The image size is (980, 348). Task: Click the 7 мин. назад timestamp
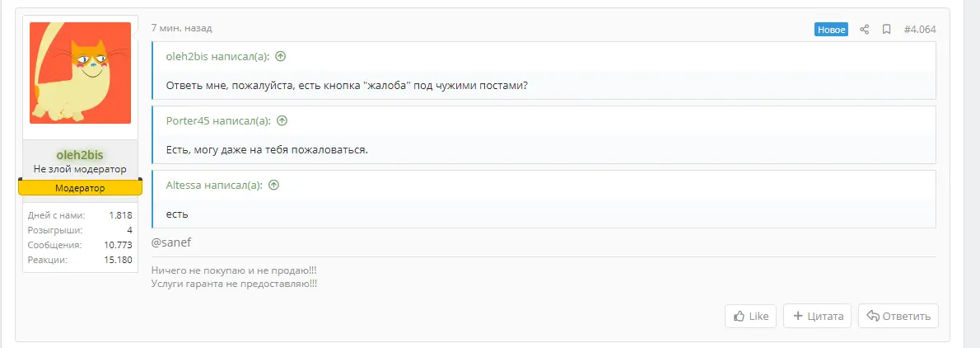182,28
